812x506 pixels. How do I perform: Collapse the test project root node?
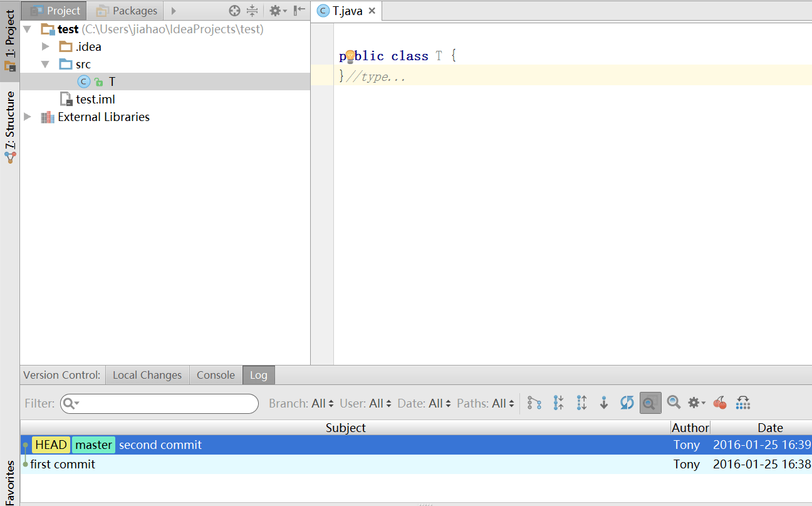click(27, 29)
